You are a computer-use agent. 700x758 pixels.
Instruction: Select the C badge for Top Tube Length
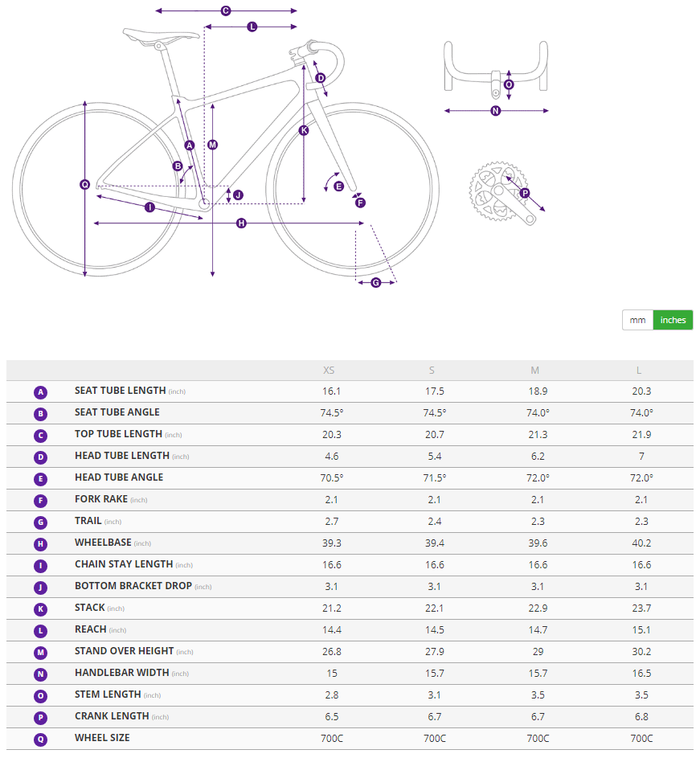click(41, 436)
